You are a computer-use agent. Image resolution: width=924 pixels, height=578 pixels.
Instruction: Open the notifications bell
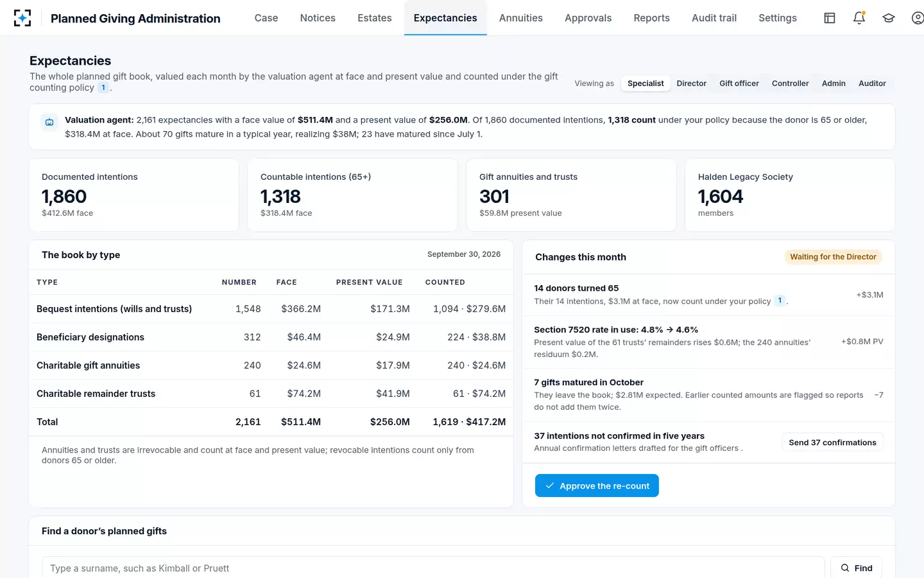click(859, 18)
